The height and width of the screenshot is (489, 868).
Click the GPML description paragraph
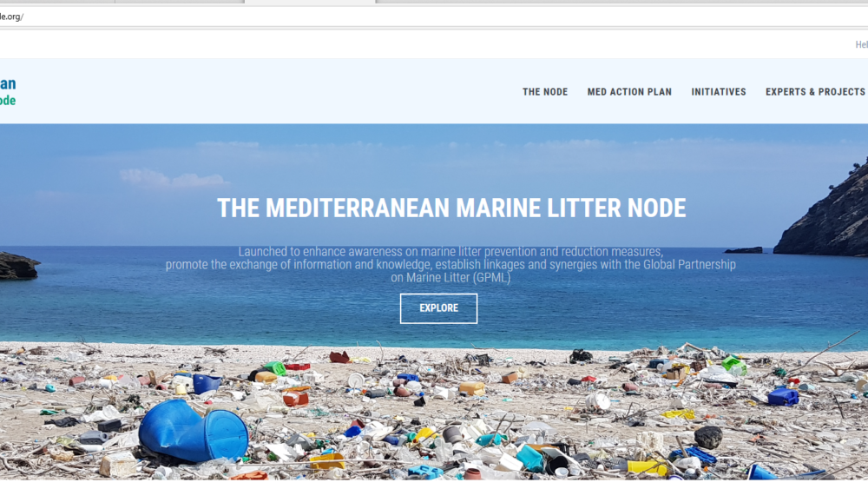[x=450, y=265]
